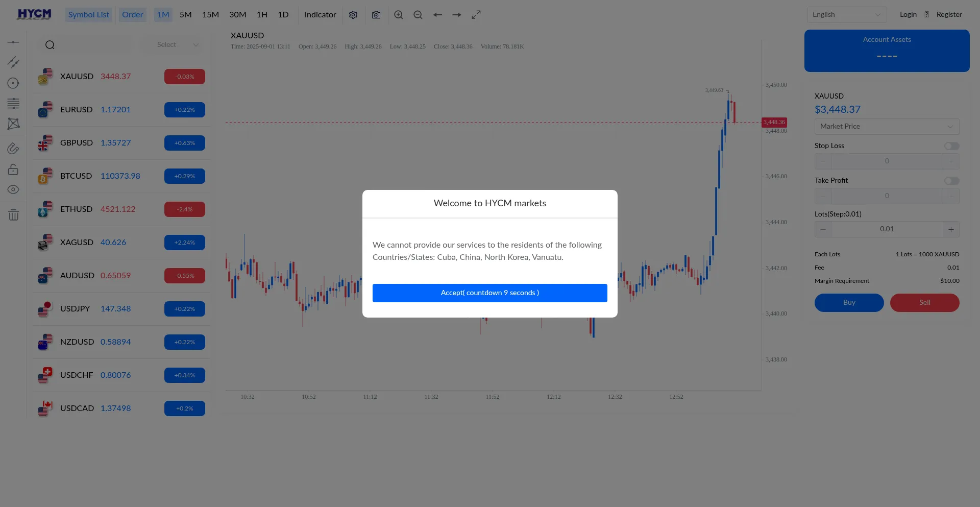Open the Indicator menu

[320, 15]
